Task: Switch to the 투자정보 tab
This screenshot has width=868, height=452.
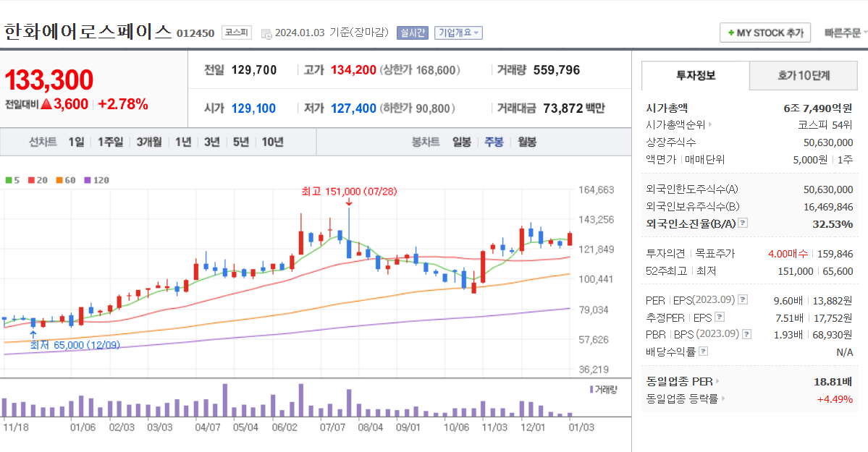Action: [x=695, y=76]
